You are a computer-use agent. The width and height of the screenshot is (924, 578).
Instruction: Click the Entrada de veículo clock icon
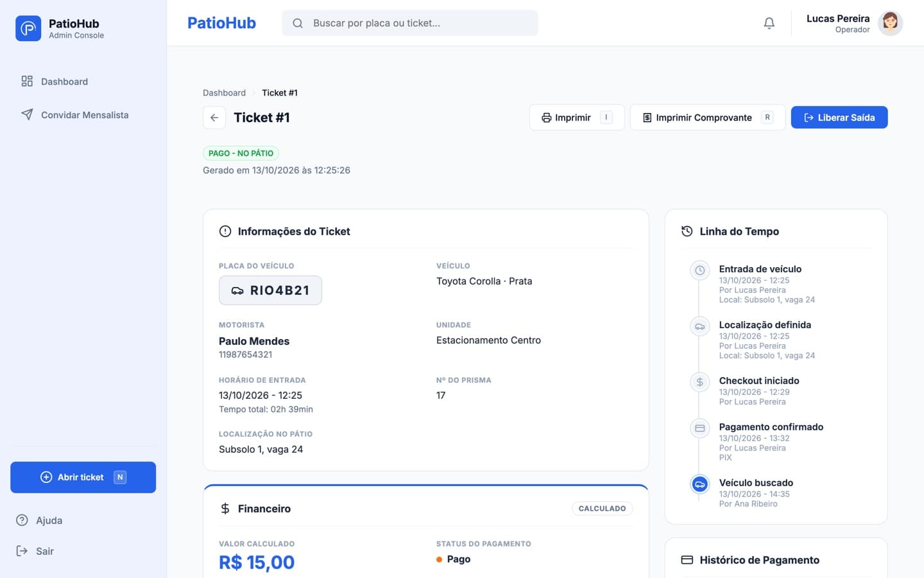pyautogui.click(x=700, y=270)
